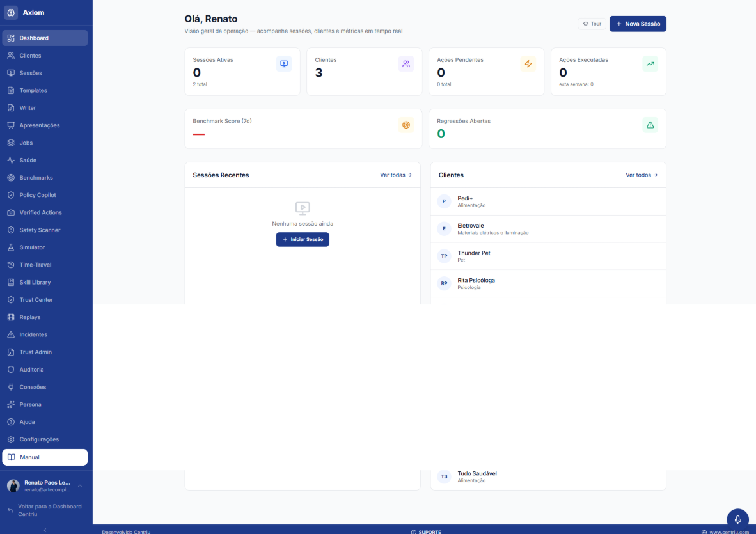The height and width of the screenshot is (534, 756).
Task: Open Ver todos link for clients
Action: click(x=642, y=175)
